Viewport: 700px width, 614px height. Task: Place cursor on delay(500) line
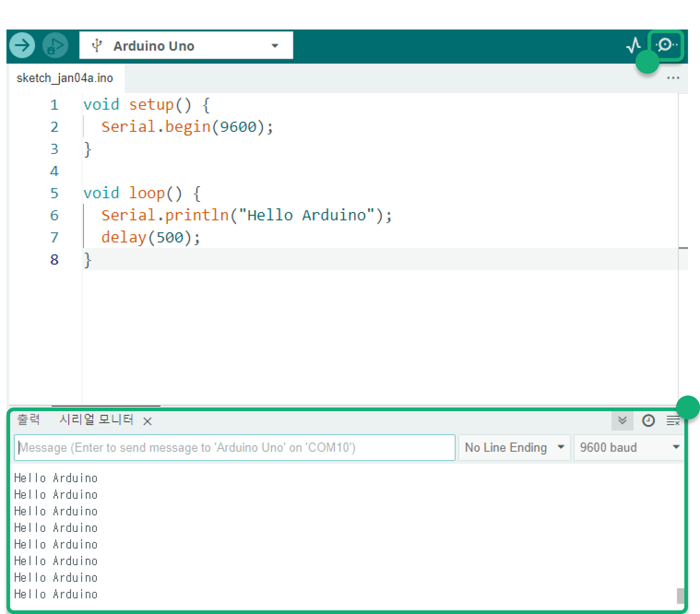[x=151, y=238]
